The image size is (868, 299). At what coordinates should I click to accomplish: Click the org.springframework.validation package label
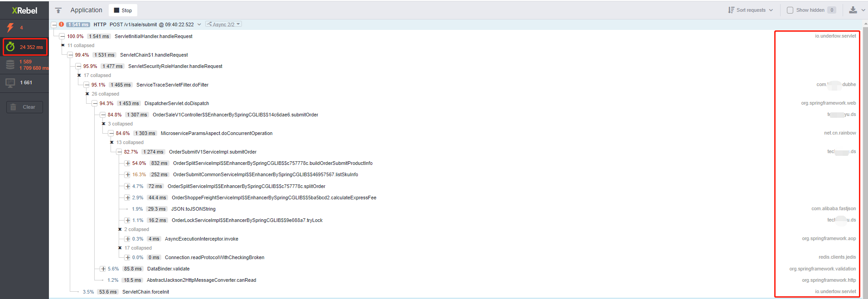pos(823,269)
